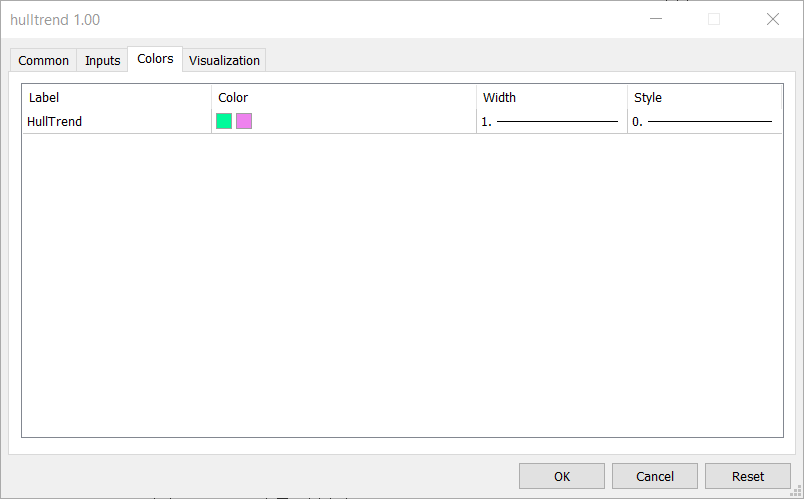Select the Colors tab
This screenshot has height=499, width=804.
point(155,59)
